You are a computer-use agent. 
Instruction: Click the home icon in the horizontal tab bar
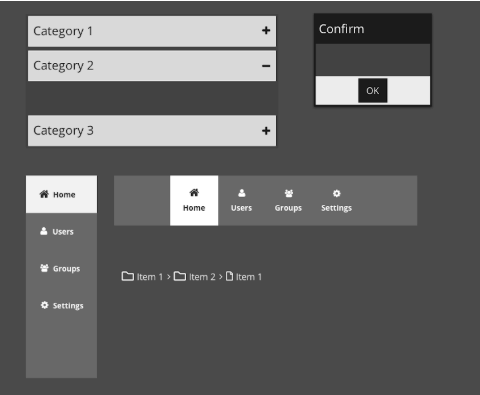(194, 193)
